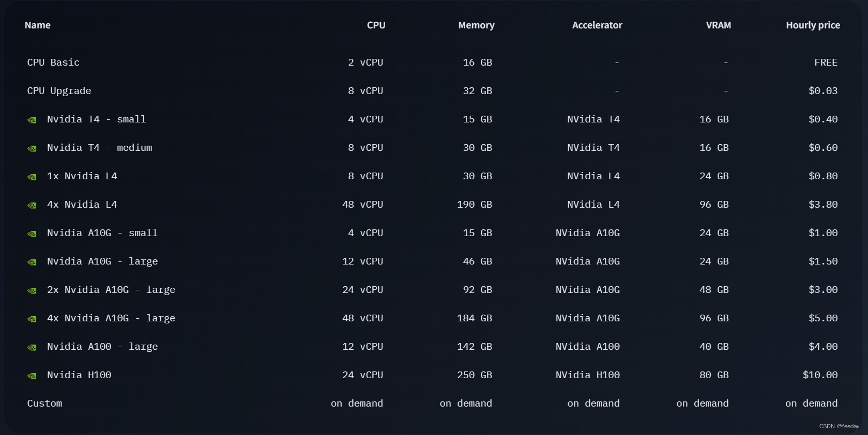
Task: Click the $4.00 hourly price
Action: (x=823, y=347)
